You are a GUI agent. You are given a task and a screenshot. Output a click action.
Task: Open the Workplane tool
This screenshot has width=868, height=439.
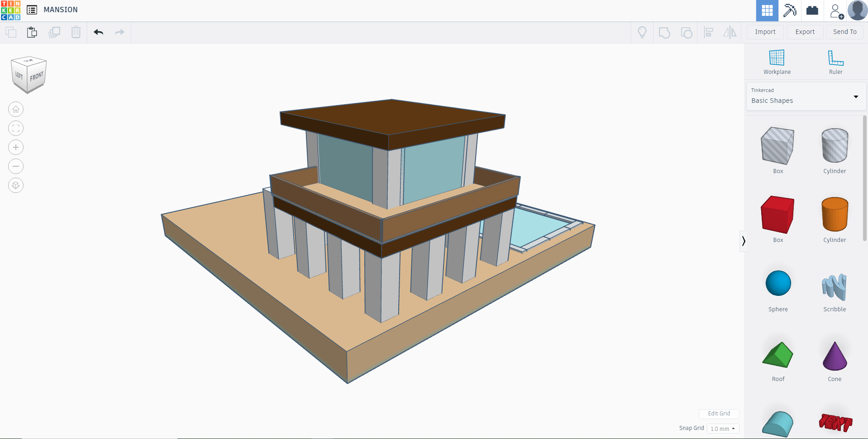tap(777, 61)
